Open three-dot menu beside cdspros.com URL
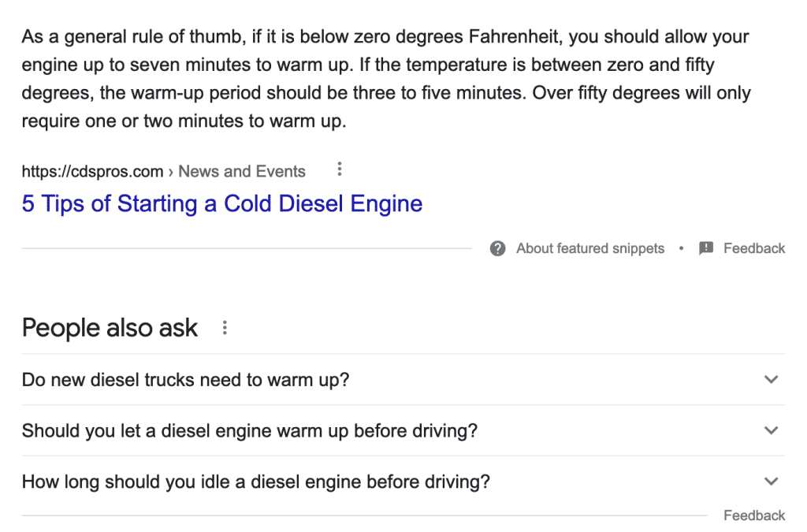Image resolution: width=807 pixels, height=532 pixels. point(340,169)
